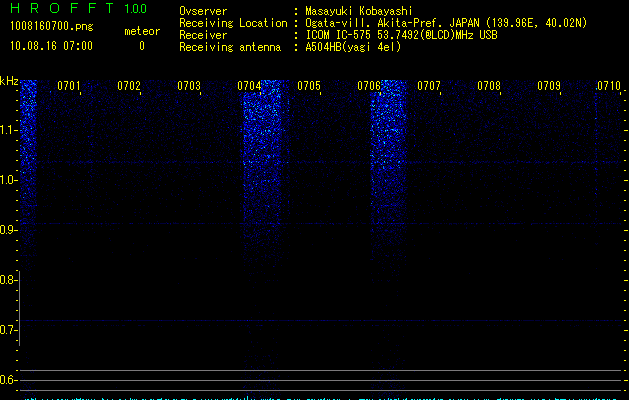The height and width of the screenshot is (400, 629).
Task: Click the 1.1 kHz axis tick label
Action: tap(8, 130)
